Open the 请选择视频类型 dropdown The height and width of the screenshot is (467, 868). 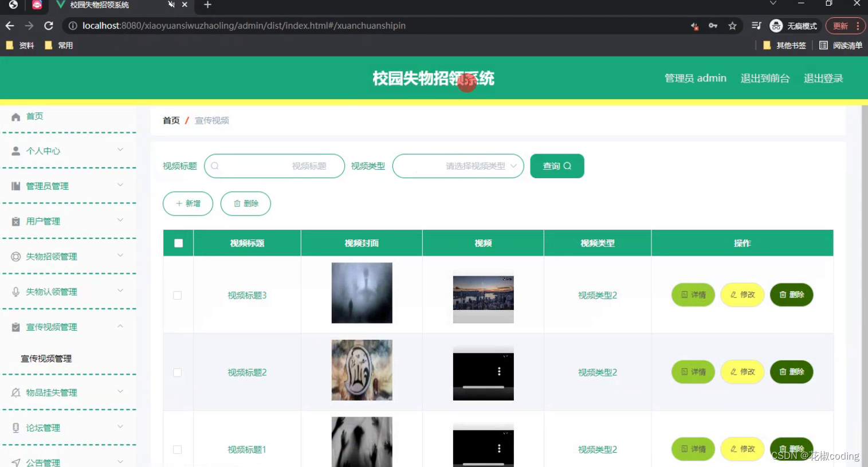[x=458, y=166]
